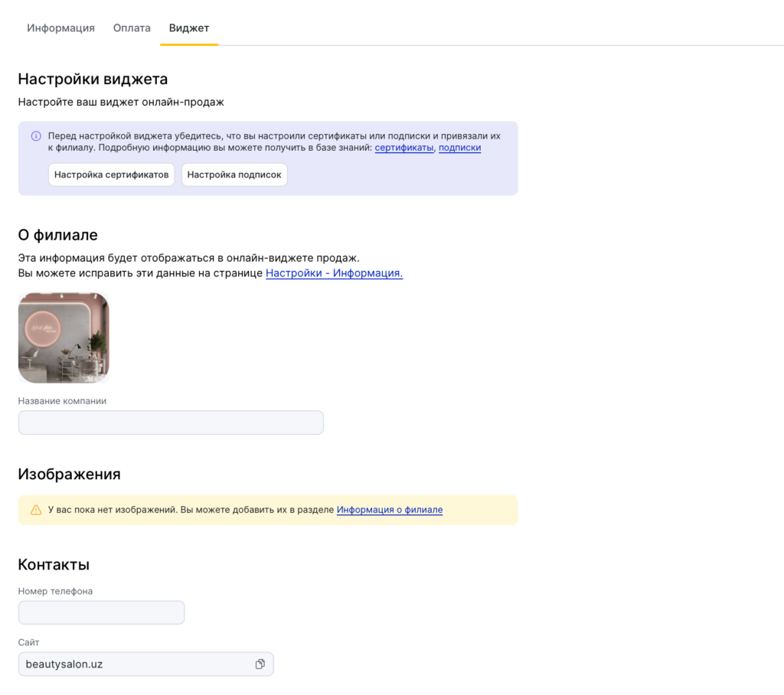Click the info icon in the blue notice

point(36,136)
